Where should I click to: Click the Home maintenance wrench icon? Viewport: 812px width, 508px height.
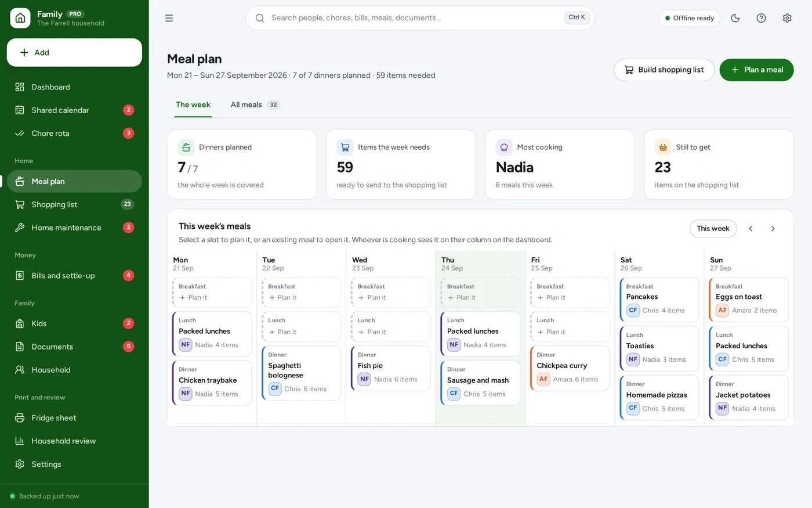click(x=20, y=228)
